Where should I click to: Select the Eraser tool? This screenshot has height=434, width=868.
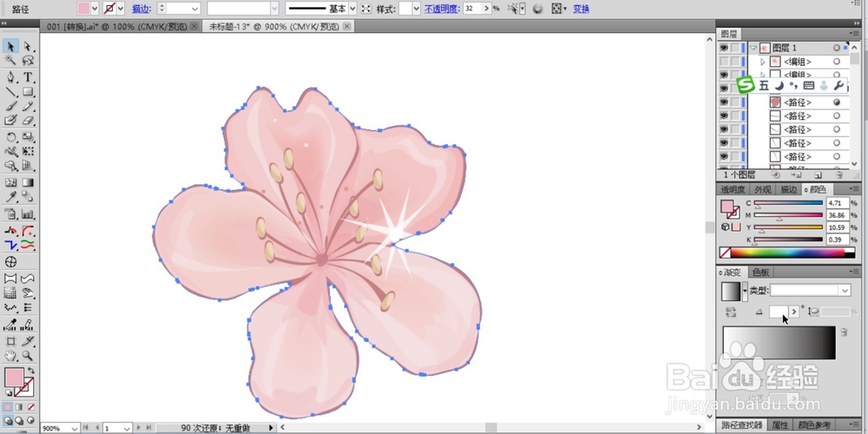pyautogui.click(x=28, y=120)
